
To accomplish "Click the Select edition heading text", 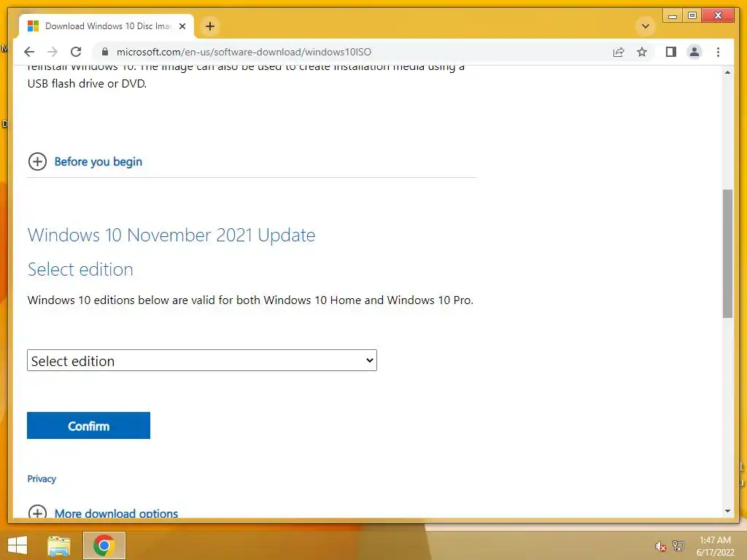I will point(80,270).
